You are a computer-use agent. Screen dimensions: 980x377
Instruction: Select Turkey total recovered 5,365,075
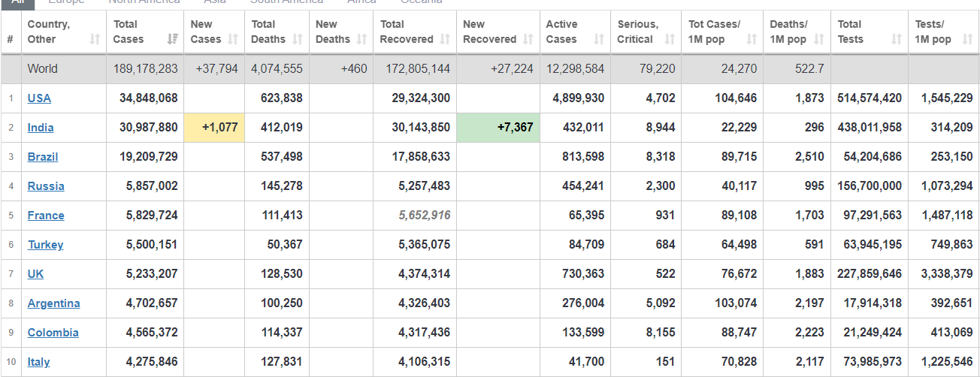click(425, 244)
